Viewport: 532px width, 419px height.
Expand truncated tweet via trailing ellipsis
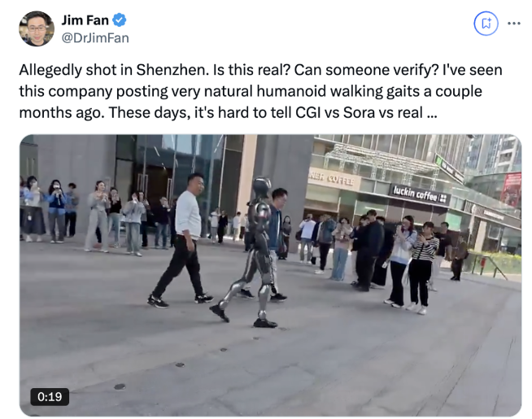click(x=432, y=113)
